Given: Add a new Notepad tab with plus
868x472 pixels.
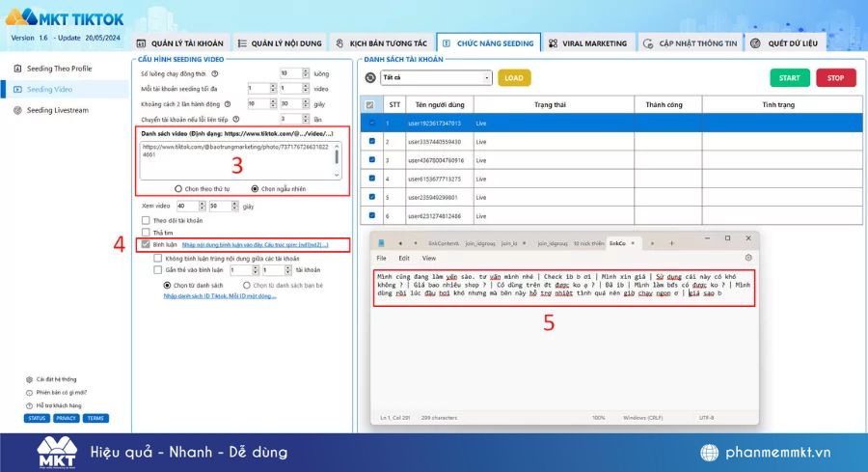Looking at the screenshot, I should click(x=671, y=243).
